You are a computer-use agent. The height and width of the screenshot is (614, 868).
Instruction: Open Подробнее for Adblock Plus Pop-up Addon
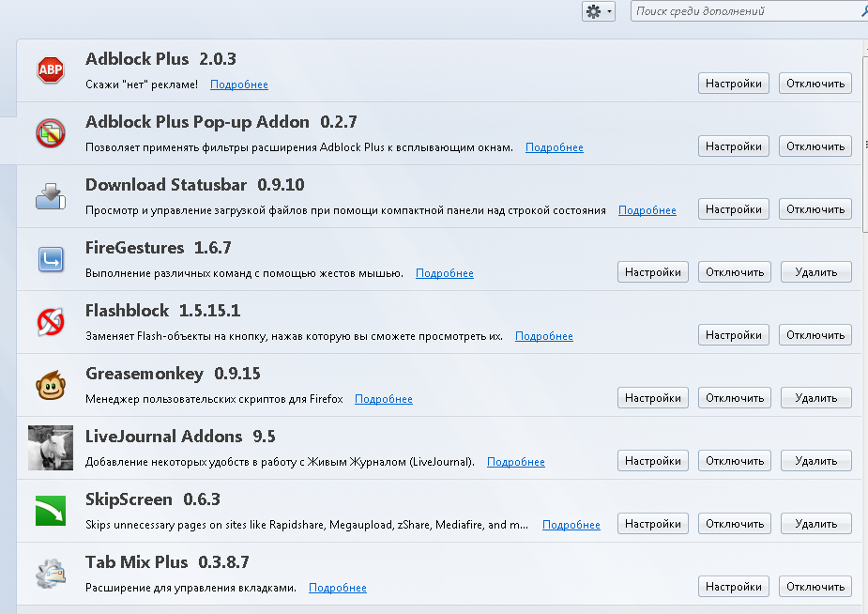(555, 147)
